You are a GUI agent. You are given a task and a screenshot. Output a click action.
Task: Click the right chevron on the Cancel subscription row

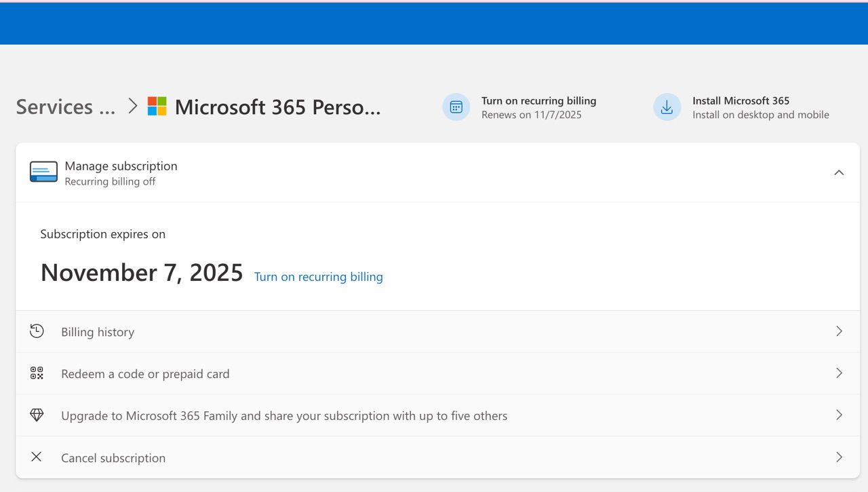pyautogui.click(x=839, y=457)
